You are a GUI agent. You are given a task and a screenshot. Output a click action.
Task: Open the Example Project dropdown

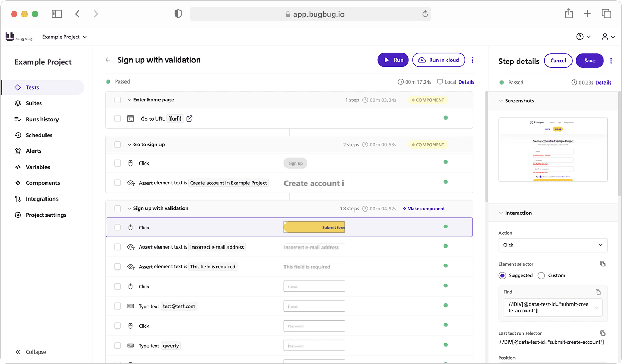64,37
